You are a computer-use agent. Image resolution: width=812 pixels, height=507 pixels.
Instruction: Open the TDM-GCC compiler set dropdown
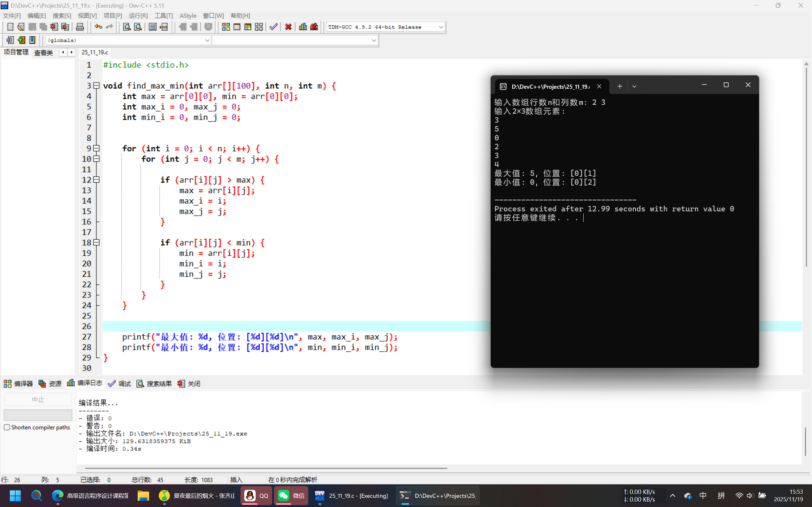(x=441, y=27)
